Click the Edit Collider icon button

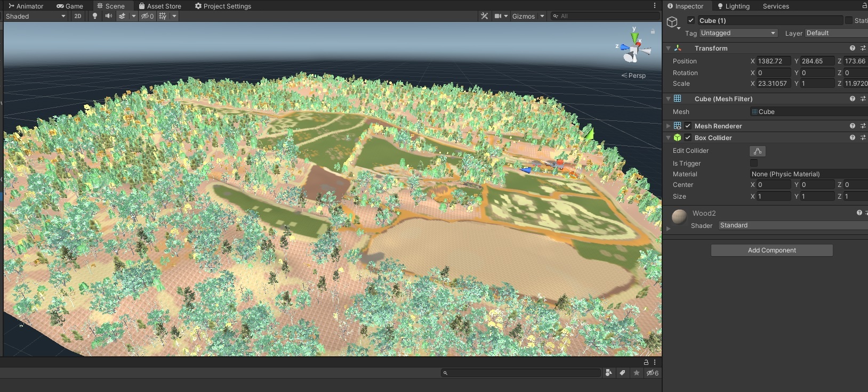pos(757,151)
